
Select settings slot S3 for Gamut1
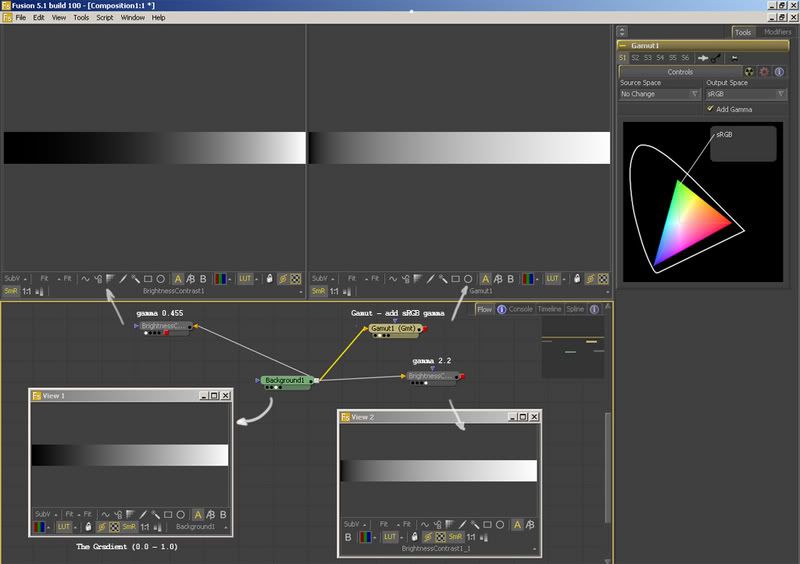[647, 58]
